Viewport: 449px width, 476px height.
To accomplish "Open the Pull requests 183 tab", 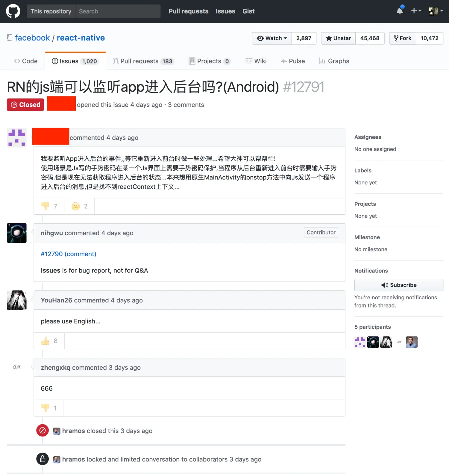I will pyautogui.click(x=143, y=61).
